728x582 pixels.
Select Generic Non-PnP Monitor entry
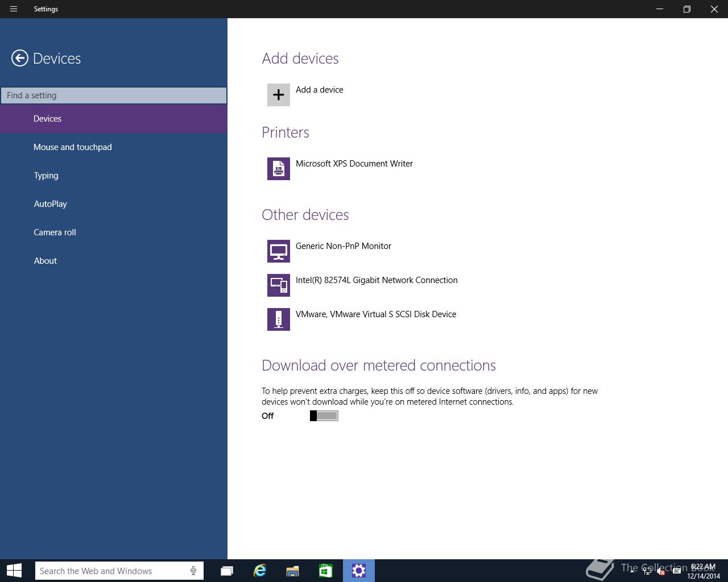pyautogui.click(x=344, y=246)
